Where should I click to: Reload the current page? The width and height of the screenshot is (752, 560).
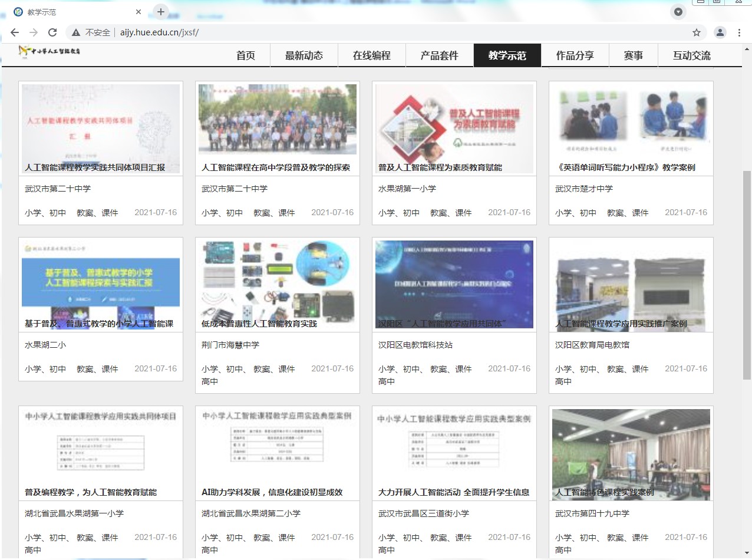pyautogui.click(x=52, y=32)
